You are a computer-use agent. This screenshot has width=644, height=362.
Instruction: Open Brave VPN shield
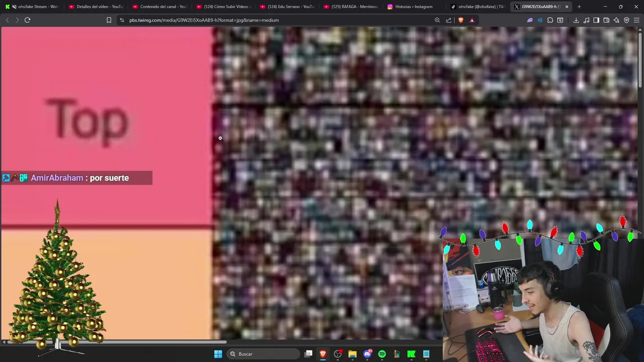626,20
